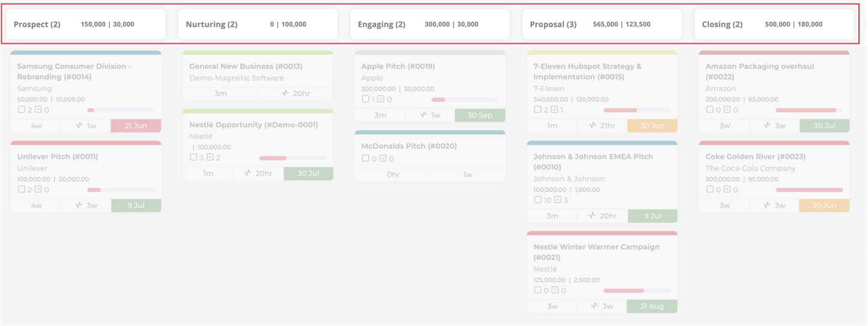Click open-tasks box icon on McDonalds Pitch card
The width and height of the screenshot is (868, 326).
pyautogui.click(x=366, y=158)
